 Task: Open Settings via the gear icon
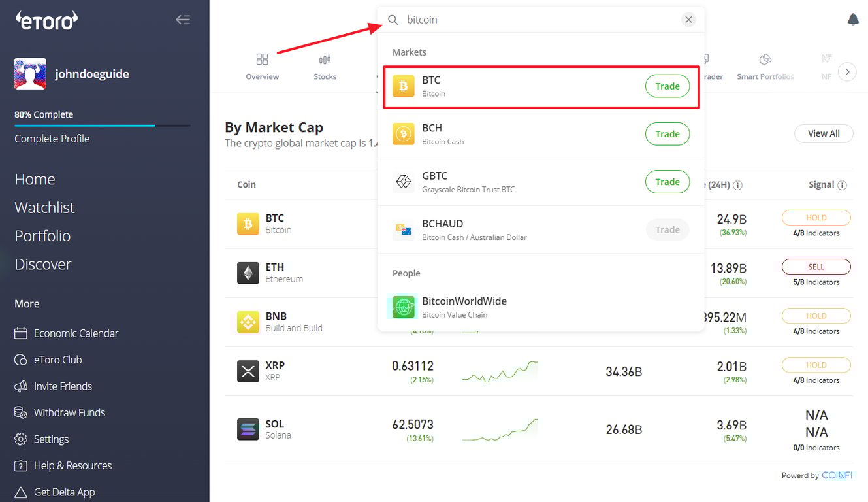(20, 439)
